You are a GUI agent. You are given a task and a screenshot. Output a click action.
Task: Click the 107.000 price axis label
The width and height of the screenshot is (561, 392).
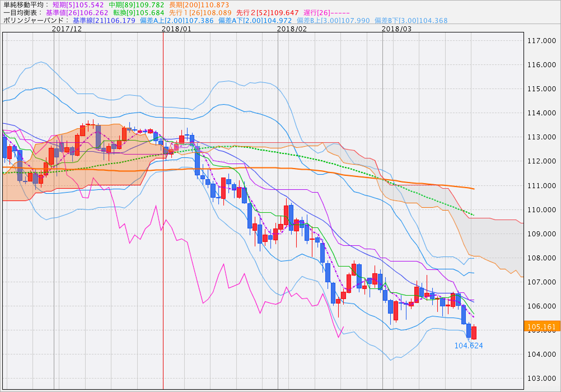pos(542,282)
